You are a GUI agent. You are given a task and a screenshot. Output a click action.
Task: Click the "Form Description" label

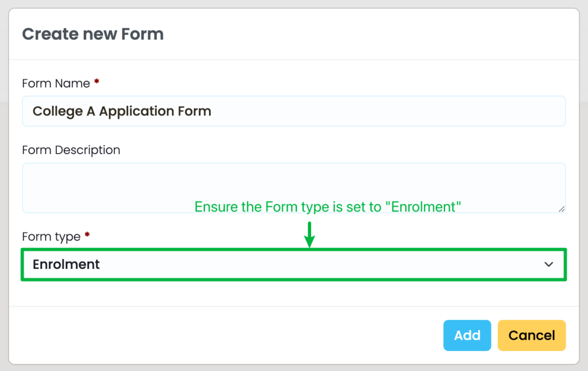tap(71, 150)
